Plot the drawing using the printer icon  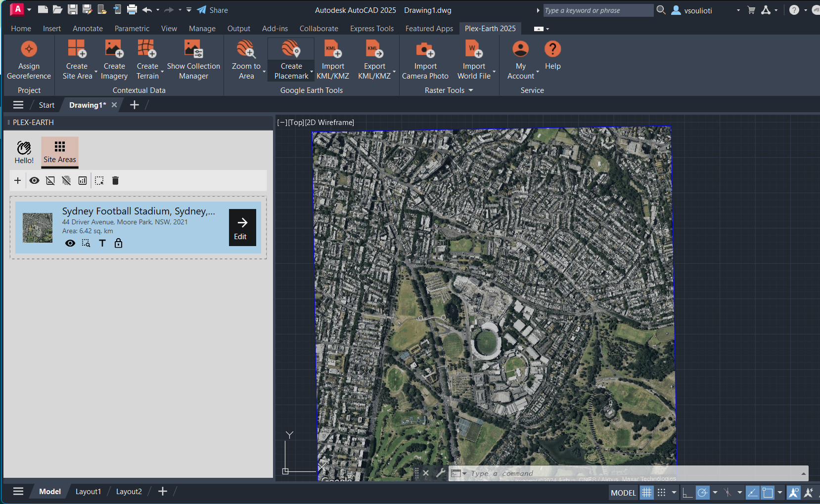click(132, 9)
